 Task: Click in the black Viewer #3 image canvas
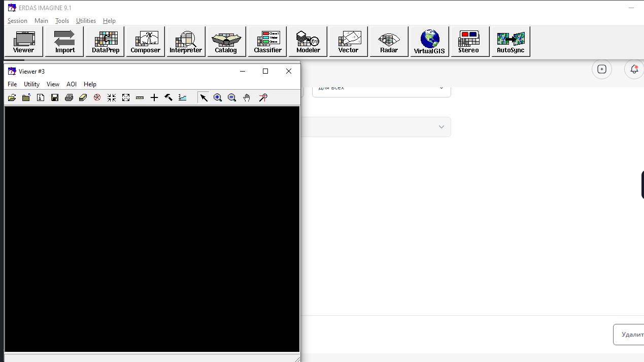(x=152, y=228)
